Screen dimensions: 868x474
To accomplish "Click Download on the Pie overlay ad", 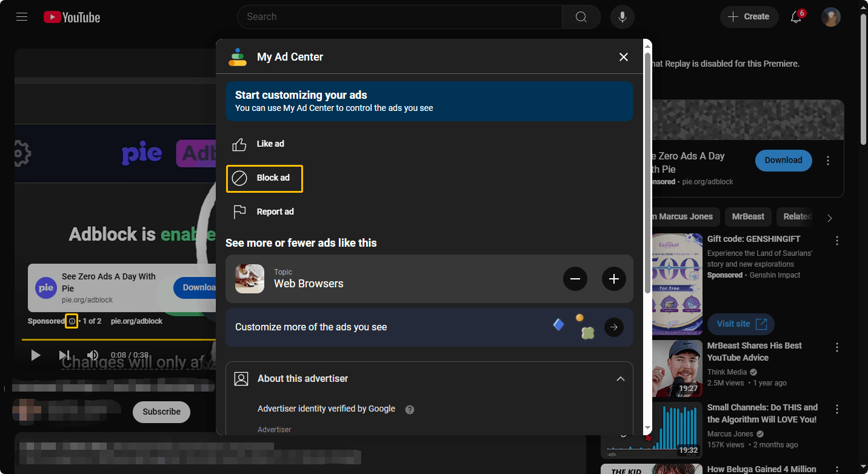I will tap(195, 288).
